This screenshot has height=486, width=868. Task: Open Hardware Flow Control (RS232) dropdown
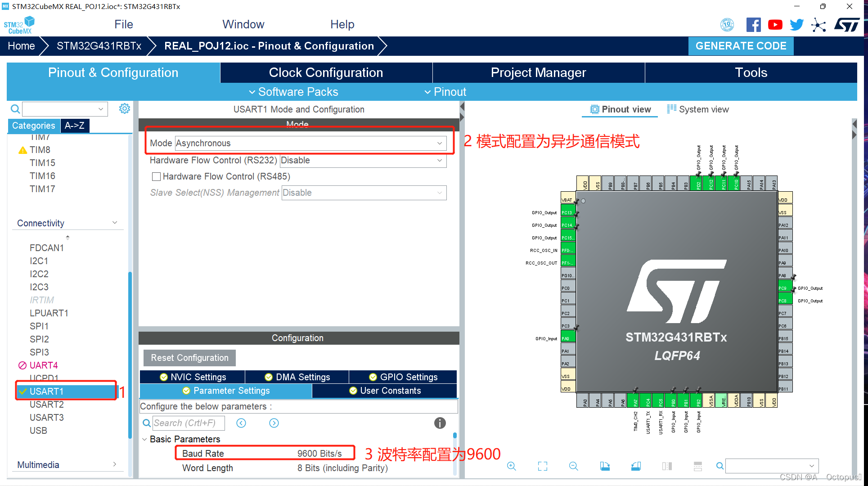tap(363, 160)
